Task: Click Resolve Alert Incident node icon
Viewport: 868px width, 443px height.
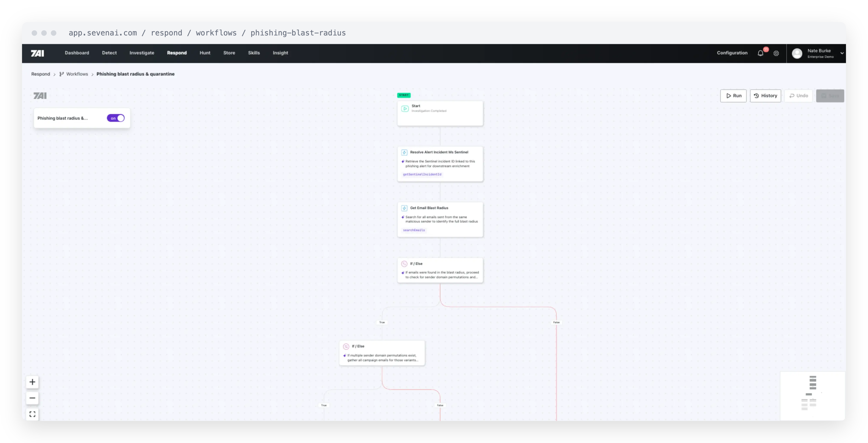Action: tap(404, 152)
